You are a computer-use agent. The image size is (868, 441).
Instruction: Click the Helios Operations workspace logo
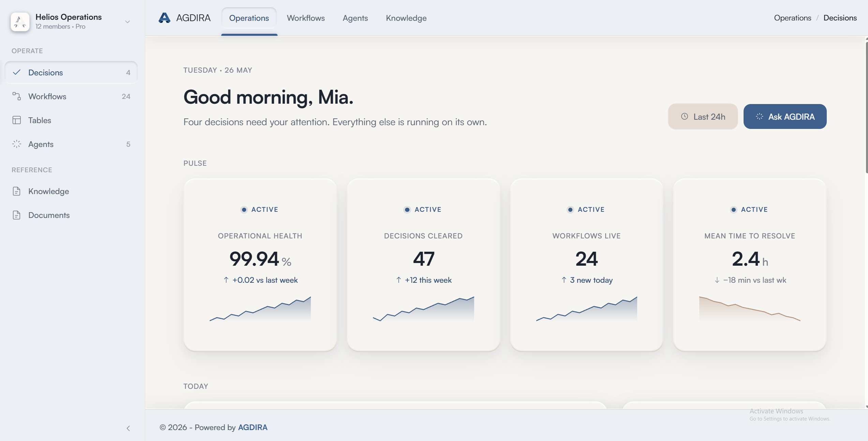[20, 22]
